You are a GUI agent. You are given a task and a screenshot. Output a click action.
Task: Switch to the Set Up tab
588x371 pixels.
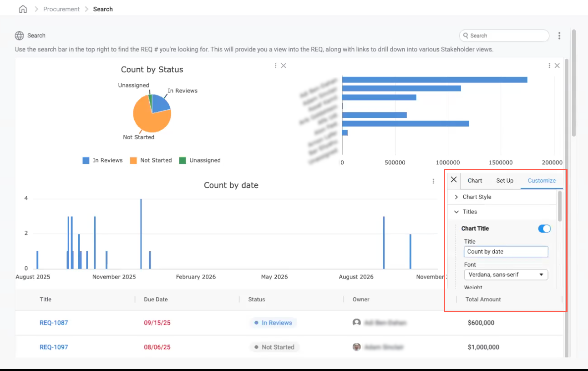[x=504, y=181]
